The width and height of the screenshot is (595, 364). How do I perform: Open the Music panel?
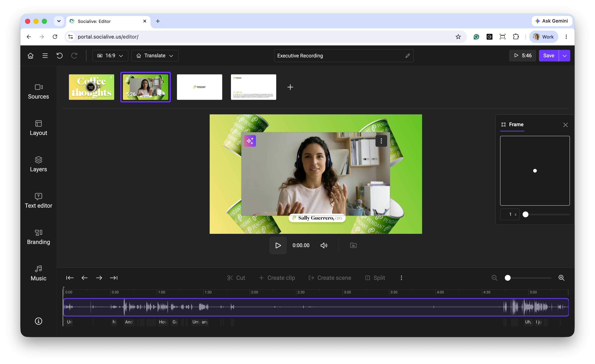coord(38,273)
